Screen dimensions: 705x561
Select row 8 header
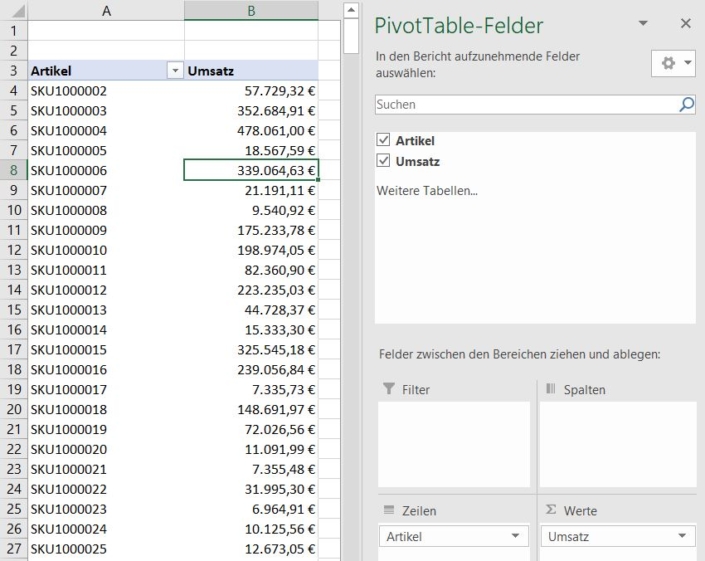13,170
